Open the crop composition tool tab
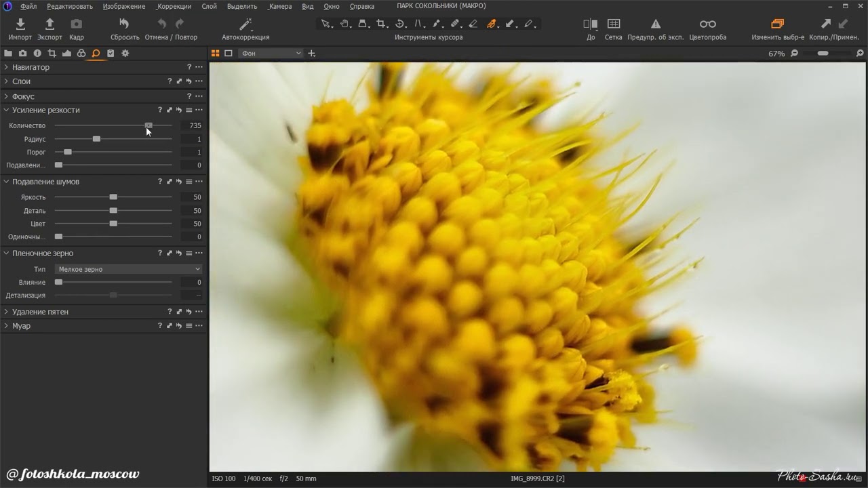This screenshot has width=868, height=488. pyautogui.click(x=52, y=53)
